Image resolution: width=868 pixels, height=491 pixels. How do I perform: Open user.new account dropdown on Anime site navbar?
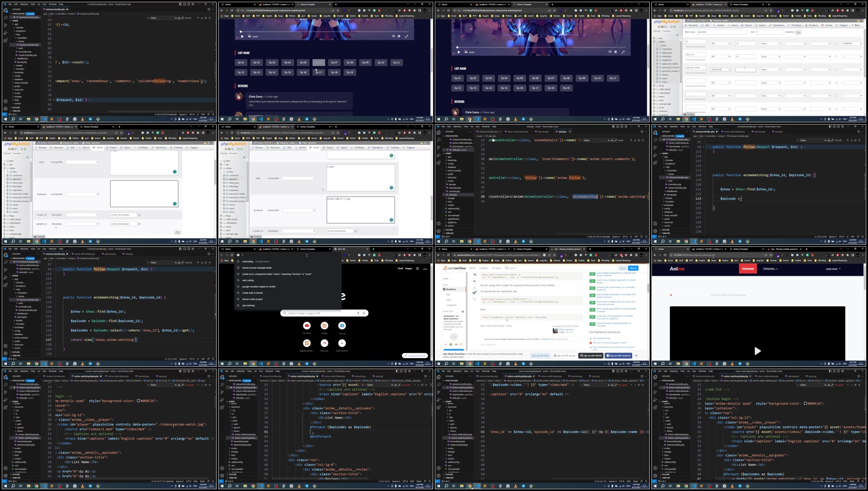click(x=833, y=269)
